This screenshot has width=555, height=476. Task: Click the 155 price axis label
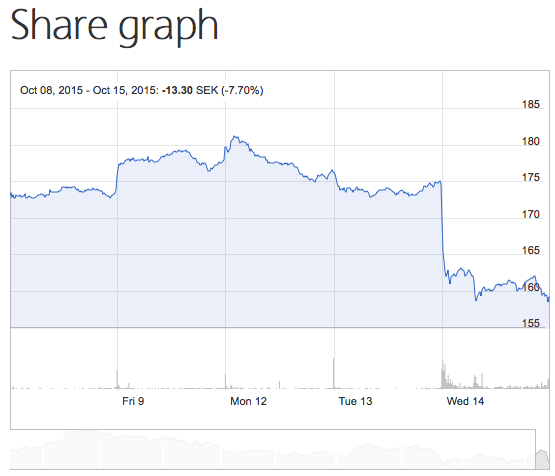531,323
